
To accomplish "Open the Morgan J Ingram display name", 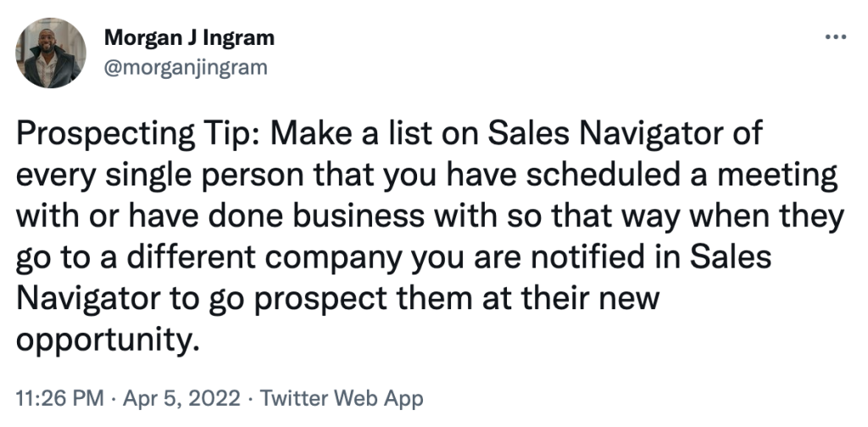I will pyautogui.click(x=189, y=38).
